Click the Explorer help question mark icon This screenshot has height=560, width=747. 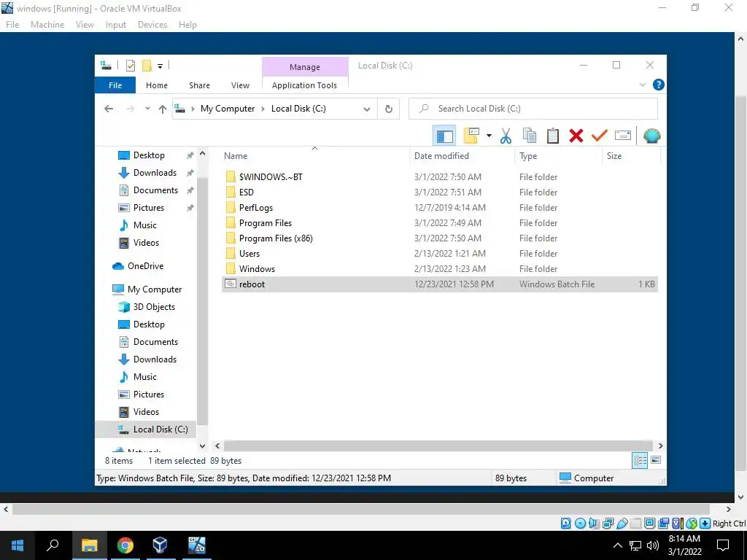659,85
